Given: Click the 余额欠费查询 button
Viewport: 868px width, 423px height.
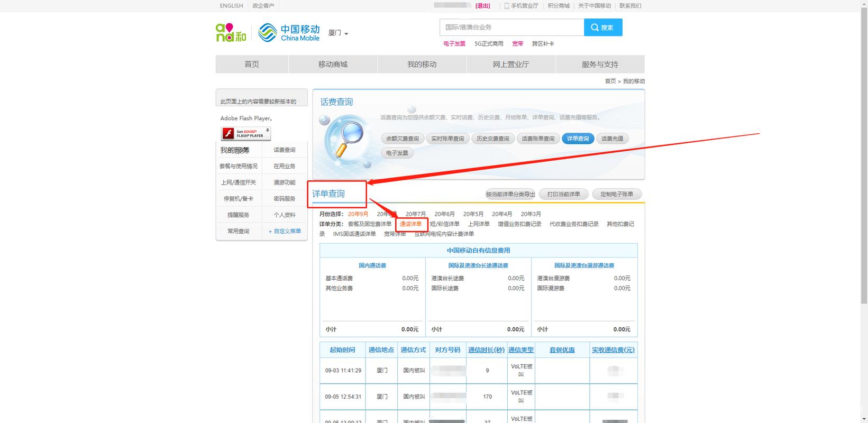Looking at the screenshot, I should click(x=403, y=139).
